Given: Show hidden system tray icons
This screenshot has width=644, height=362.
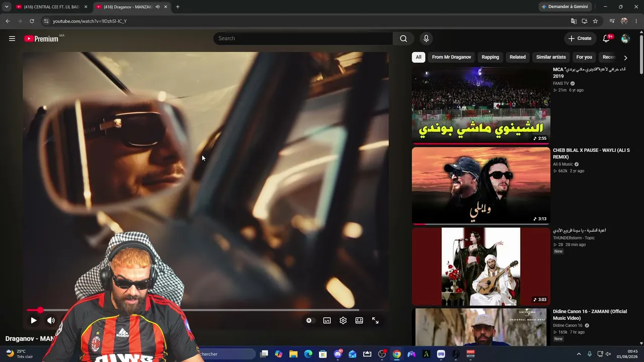Looking at the screenshot, I should click(x=579, y=354).
